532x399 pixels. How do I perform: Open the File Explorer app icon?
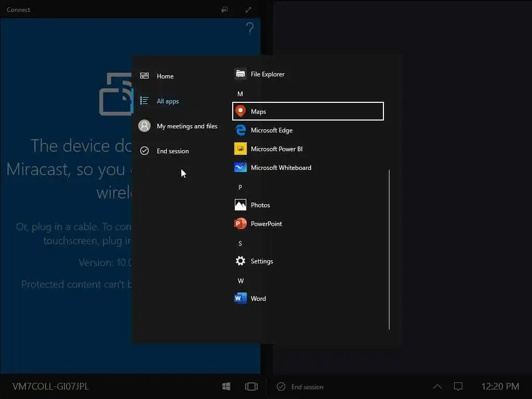pyautogui.click(x=241, y=74)
